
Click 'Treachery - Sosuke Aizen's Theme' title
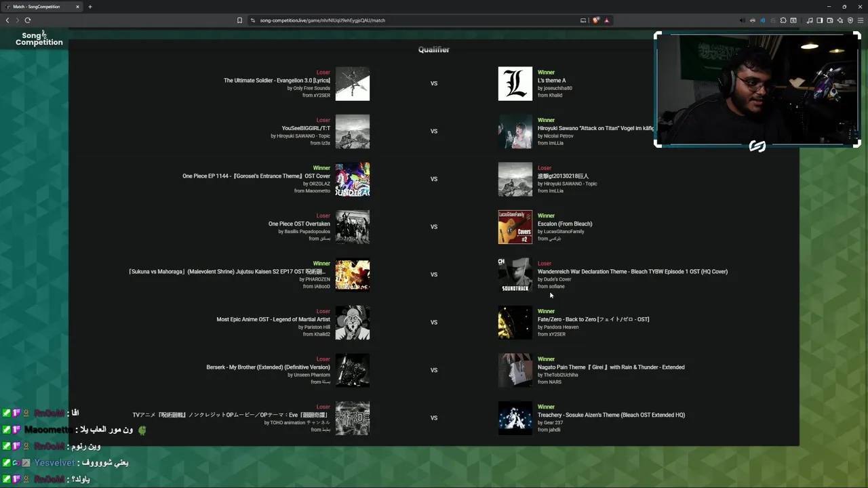(611, 415)
